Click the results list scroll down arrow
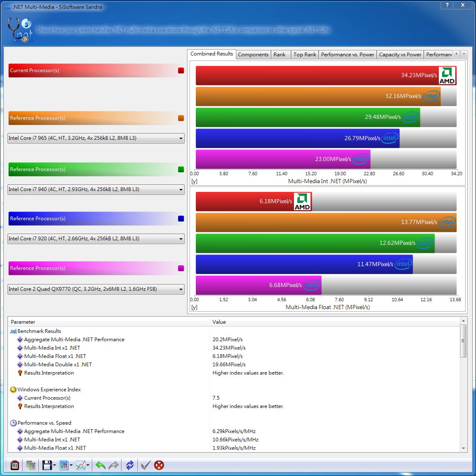The height and width of the screenshot is (476, 476). click(x=463, y=448)
